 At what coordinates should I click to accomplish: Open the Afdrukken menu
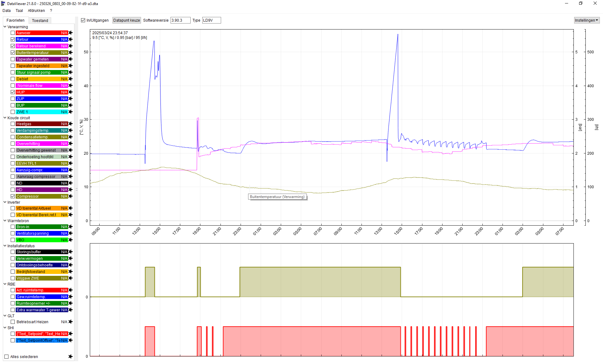(x=36, y=11)
